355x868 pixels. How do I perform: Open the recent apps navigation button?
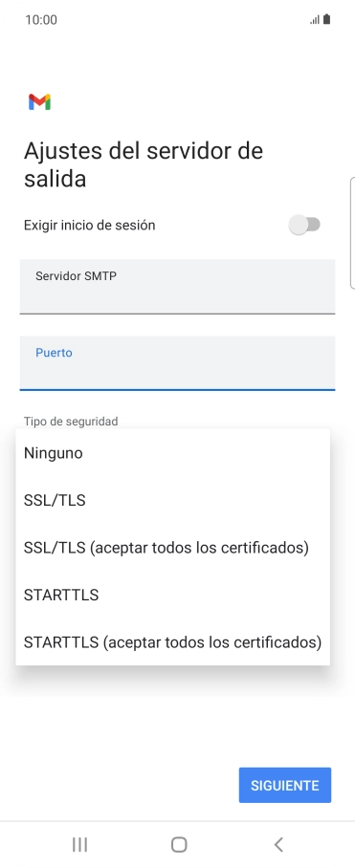coord(79,844)
